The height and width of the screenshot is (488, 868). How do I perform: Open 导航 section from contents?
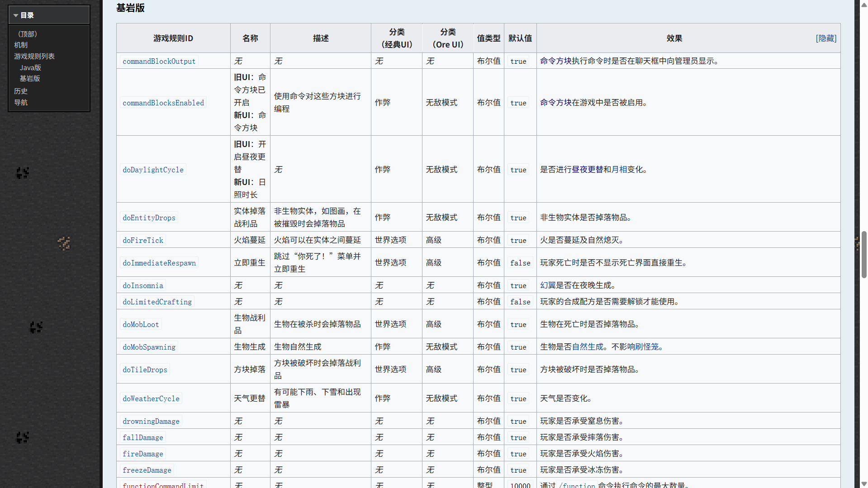pos(21,103)
